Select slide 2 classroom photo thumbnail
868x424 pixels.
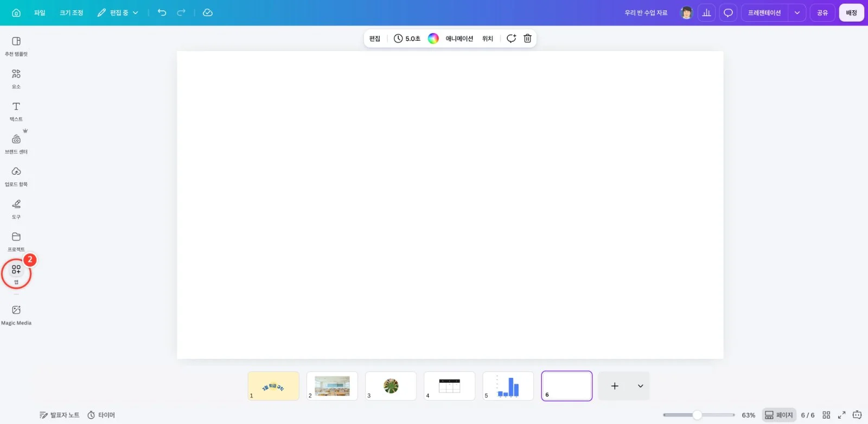332,386
